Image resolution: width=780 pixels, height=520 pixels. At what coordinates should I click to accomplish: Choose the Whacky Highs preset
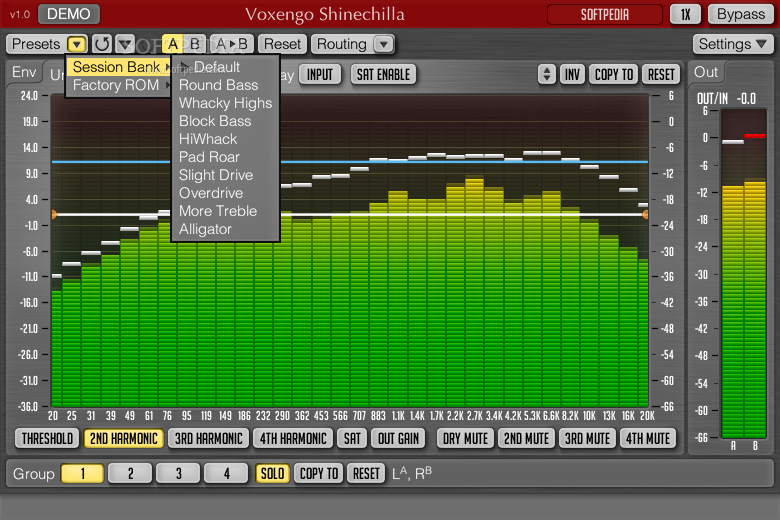tap(225, 103)
